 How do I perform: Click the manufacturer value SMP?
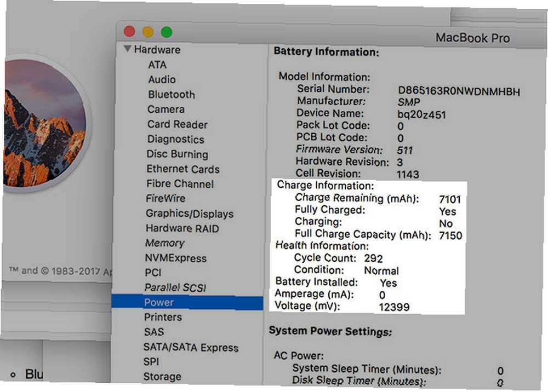pyautogui.click(x=409, y=102)
